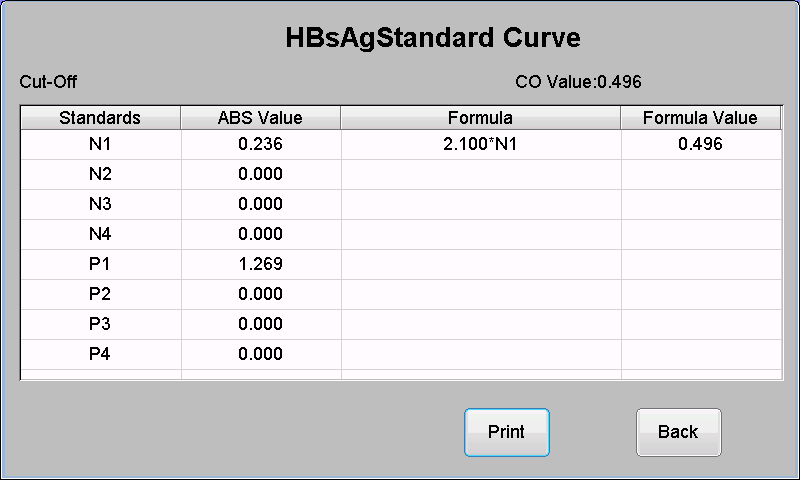Image resolution: width=800 pixels, height=480 pixels.
Task: Select the N2 standard row
Action: click(x=401, y=174)
